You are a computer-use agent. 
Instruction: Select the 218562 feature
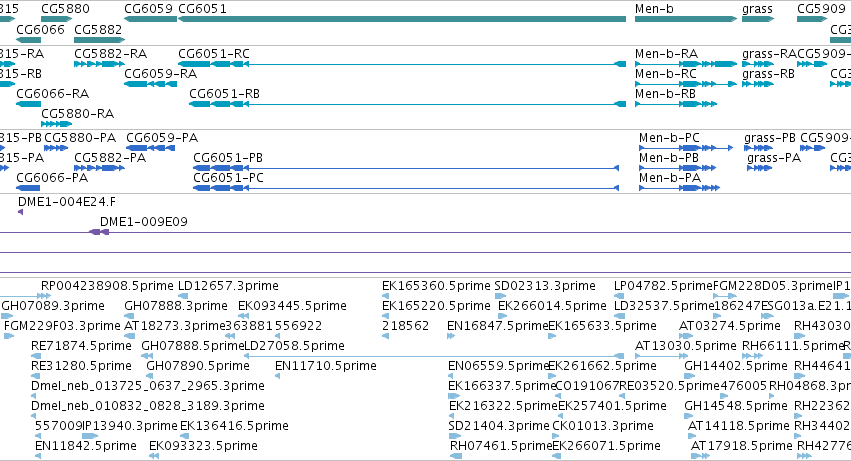405,326
